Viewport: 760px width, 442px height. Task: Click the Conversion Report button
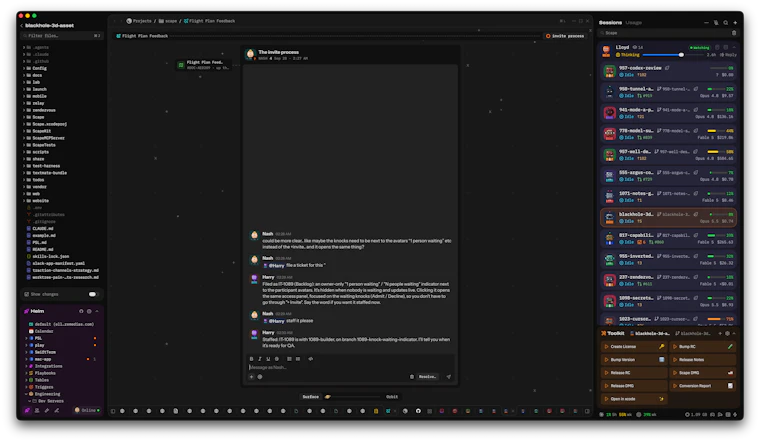(x=703, y=386)
